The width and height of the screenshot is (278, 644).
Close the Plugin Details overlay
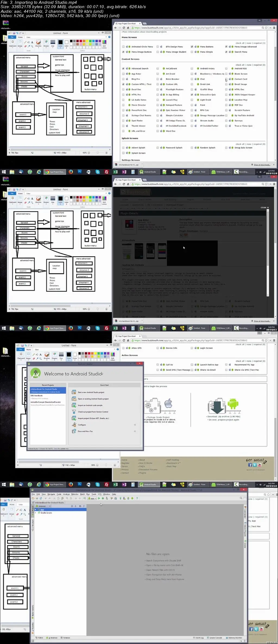pyautogui.click(x=264, y=207)
